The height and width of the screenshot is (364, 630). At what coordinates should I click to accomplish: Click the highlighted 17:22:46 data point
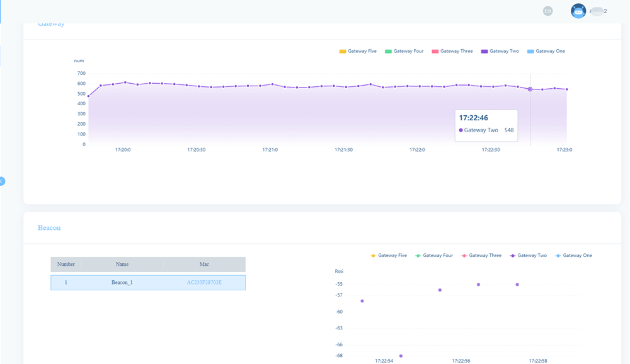(530, 89)
